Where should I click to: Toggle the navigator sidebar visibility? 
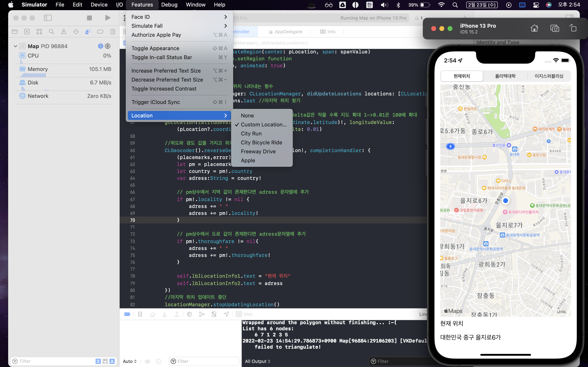pos(48,18)
